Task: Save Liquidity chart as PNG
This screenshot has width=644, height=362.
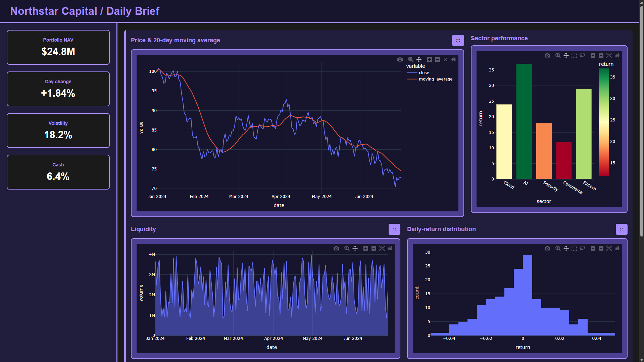Action: click(336, 248)
